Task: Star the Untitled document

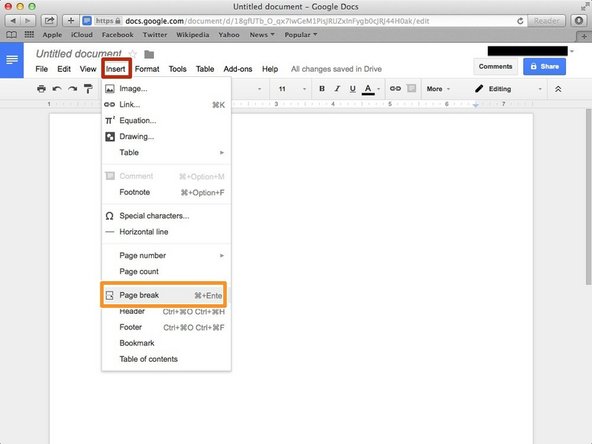Action: pyautogui.click(x=133, y=54)
